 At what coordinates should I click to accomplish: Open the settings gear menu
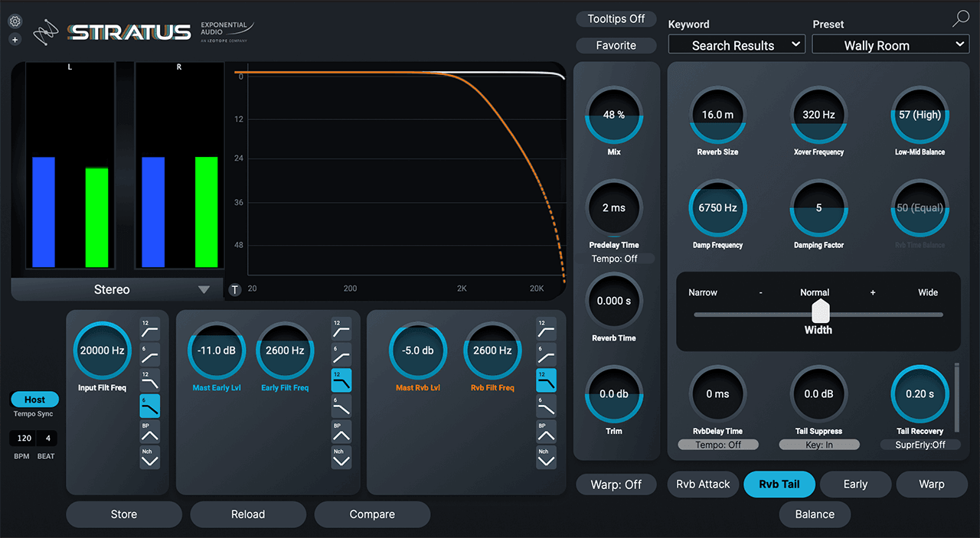pos(15,22)
